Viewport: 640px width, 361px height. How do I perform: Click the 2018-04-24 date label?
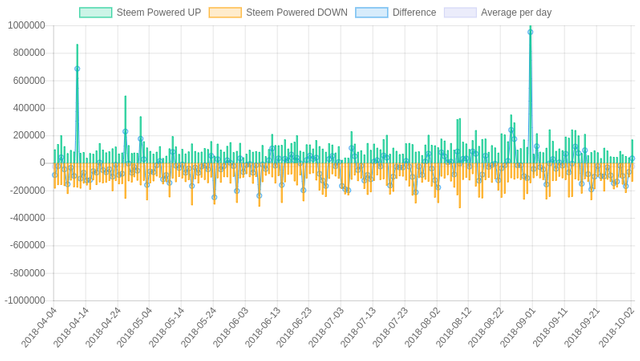103,328
